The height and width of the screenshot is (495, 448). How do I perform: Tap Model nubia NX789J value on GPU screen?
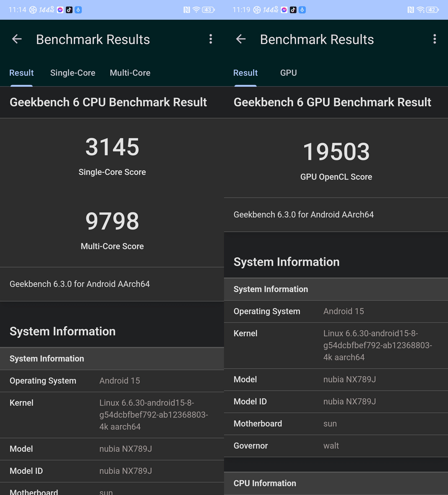pos(350,379)
